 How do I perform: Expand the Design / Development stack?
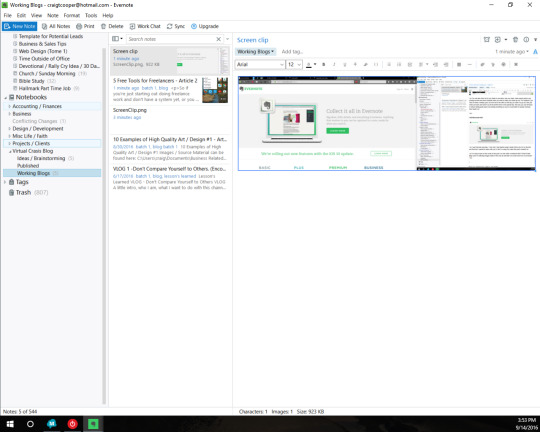tap(9, 129)
